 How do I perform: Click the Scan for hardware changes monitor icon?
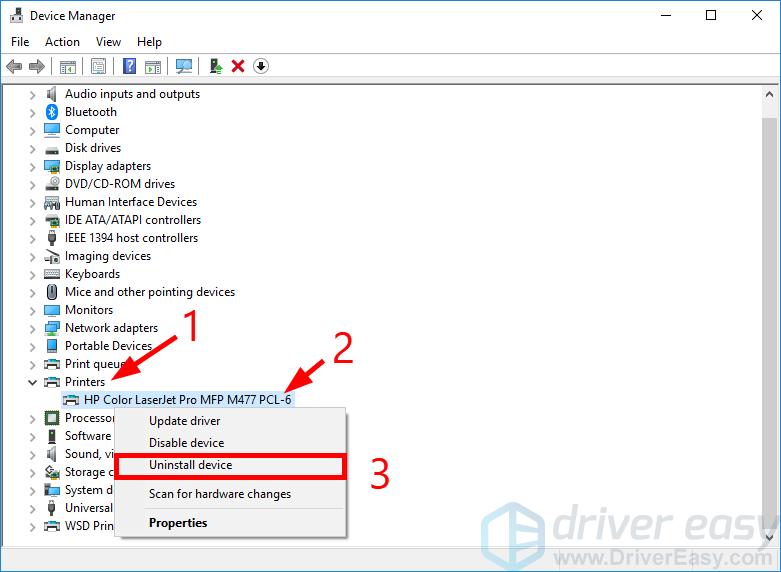(x=184, y=66)
